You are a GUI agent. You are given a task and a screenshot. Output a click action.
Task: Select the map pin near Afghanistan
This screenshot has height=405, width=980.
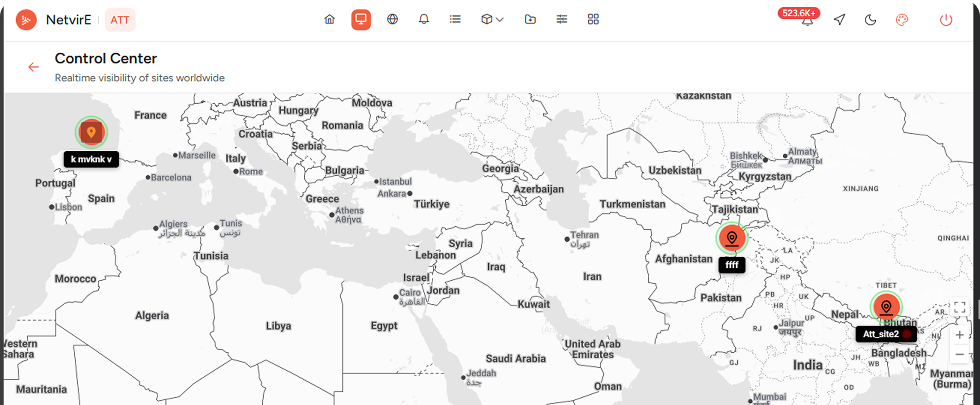coord(732,238)
